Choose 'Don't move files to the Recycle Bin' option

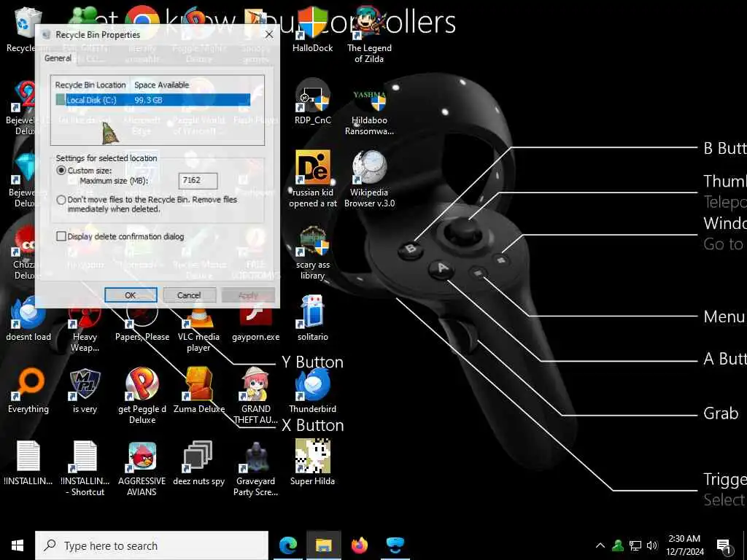click(61, 200)
